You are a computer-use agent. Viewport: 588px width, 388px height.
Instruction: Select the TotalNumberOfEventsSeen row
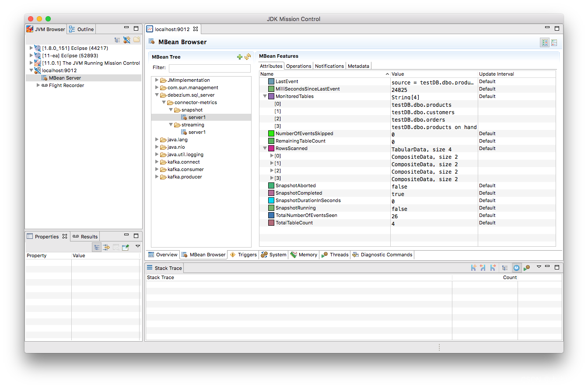407,215
